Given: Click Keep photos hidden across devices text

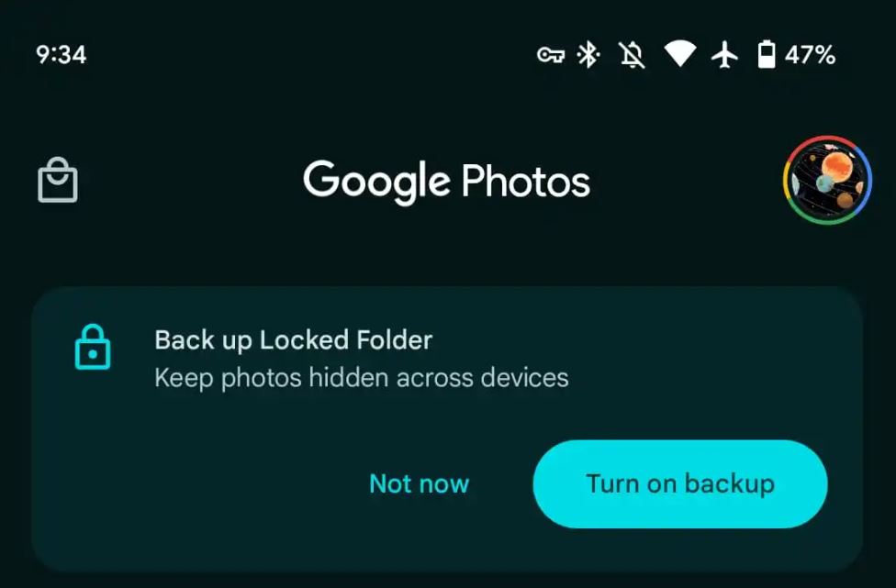Looking at the screenshot, I should click(x=361, y=378).
